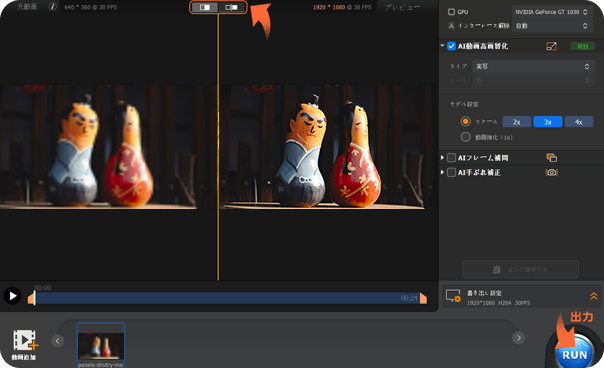Click the blue timeline progress bar
604x368 pixels.
(x=227, y=298)
